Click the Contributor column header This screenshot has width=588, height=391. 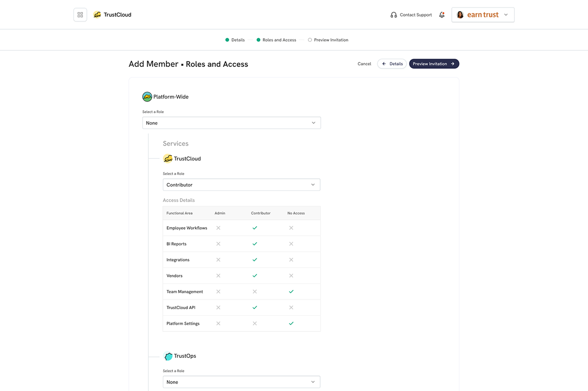pos(261,213)
